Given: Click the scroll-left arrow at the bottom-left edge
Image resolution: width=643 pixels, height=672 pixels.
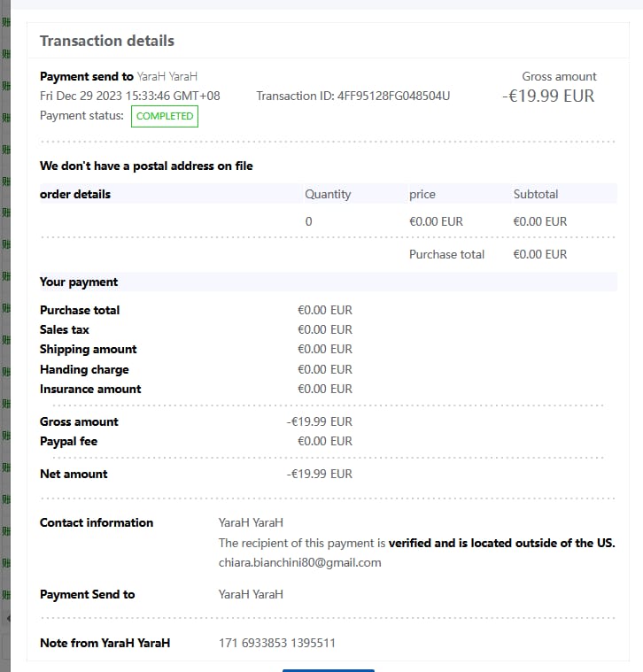Looking at the screenshot, I should point(8,618).
